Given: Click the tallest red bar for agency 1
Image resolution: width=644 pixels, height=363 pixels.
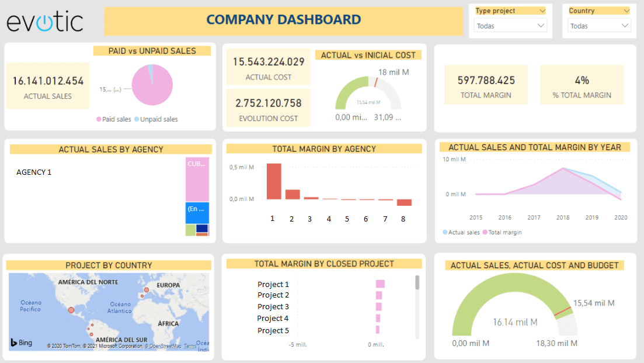Looking at the screenshot, I should click(274, 181).
